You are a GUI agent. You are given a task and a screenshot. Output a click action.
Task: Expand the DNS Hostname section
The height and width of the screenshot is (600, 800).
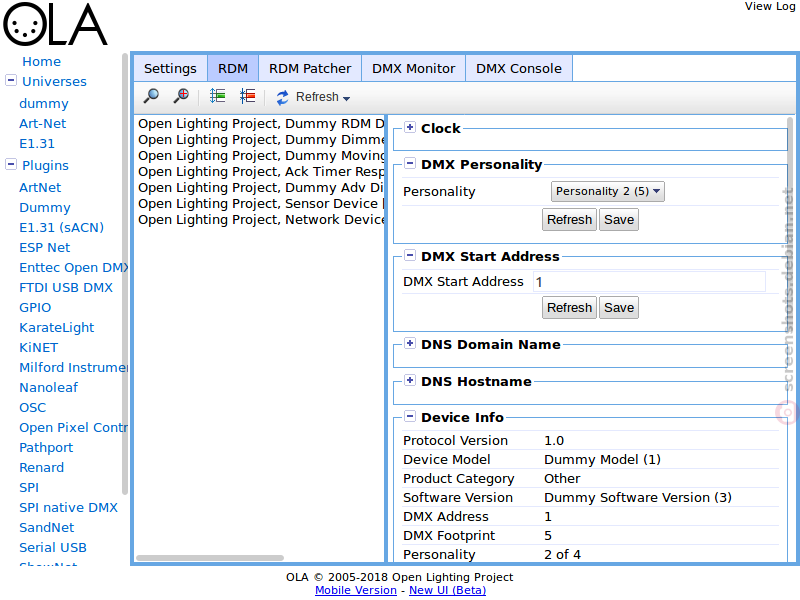point(410,380)
